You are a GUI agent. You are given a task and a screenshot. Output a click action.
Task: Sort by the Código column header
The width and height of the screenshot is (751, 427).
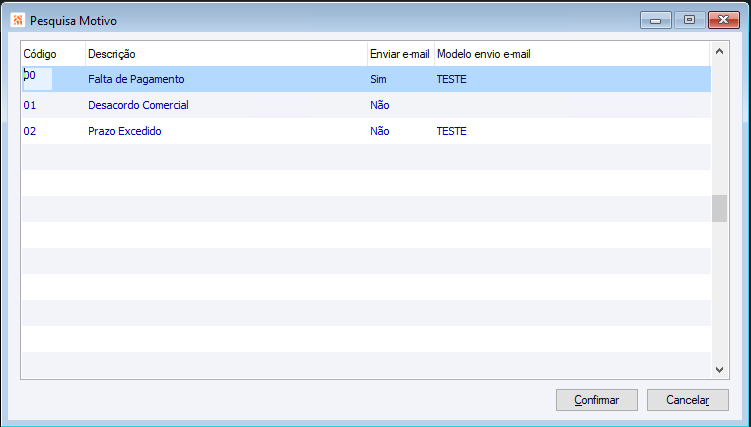tap(53, 54)
